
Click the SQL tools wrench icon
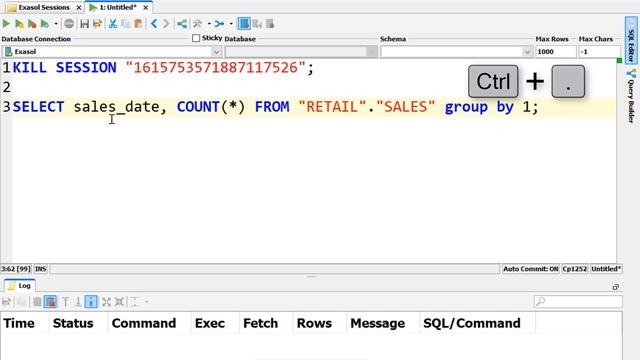tap(198, 24)
